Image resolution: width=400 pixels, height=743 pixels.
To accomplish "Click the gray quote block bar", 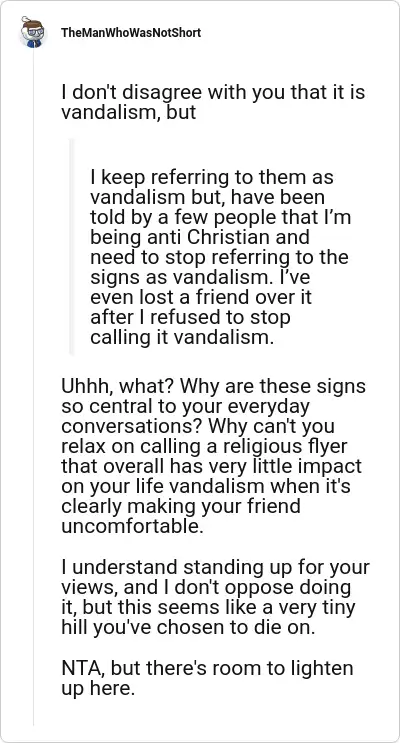I will click(72, 246).
